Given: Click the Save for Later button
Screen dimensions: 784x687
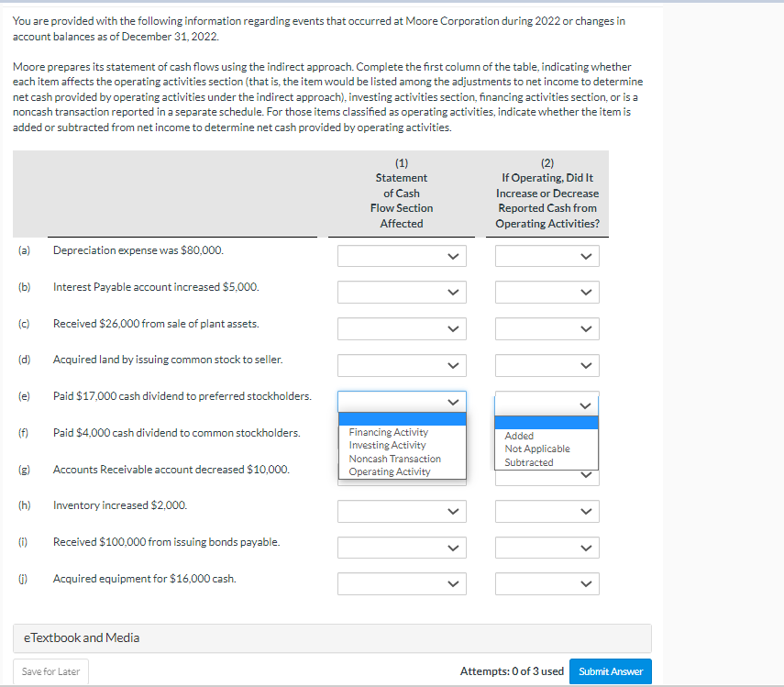Looking at the screenshot, I should [x=50, y=671].
